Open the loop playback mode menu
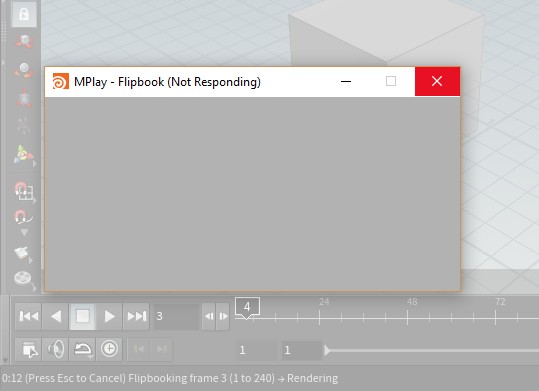 pyautogui.click(x=82, y=349)
